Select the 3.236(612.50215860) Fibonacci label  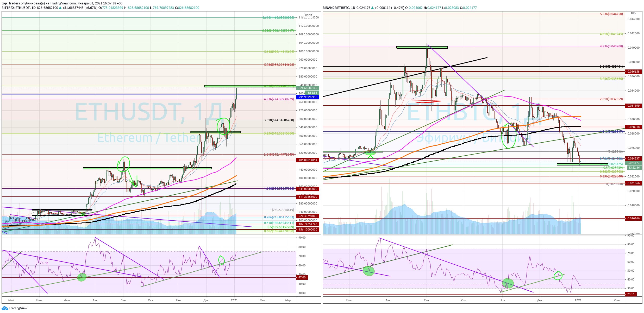point(279,133)
